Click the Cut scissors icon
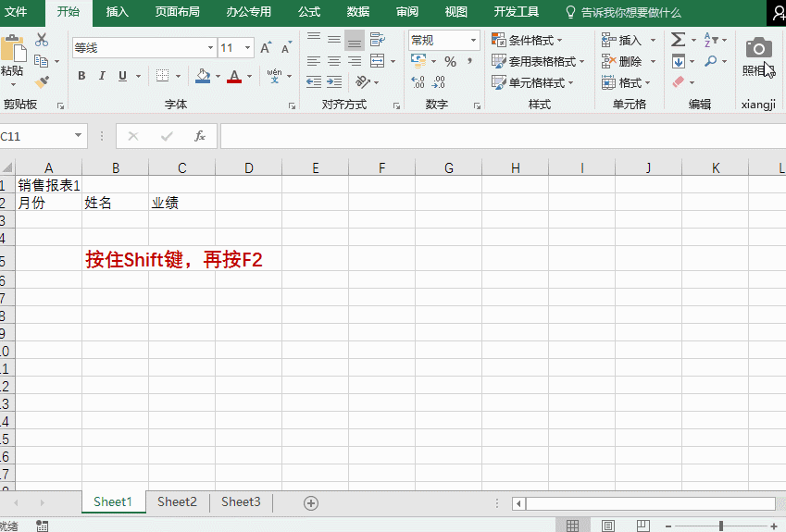 tap(42, 40)
